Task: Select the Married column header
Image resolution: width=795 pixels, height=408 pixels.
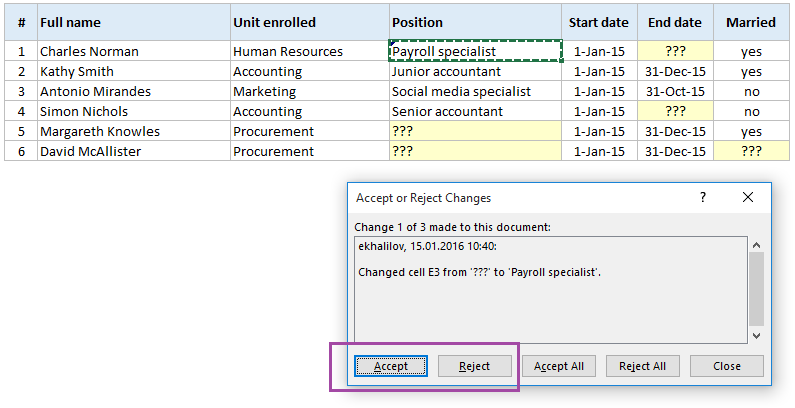Action: (751, 22)
